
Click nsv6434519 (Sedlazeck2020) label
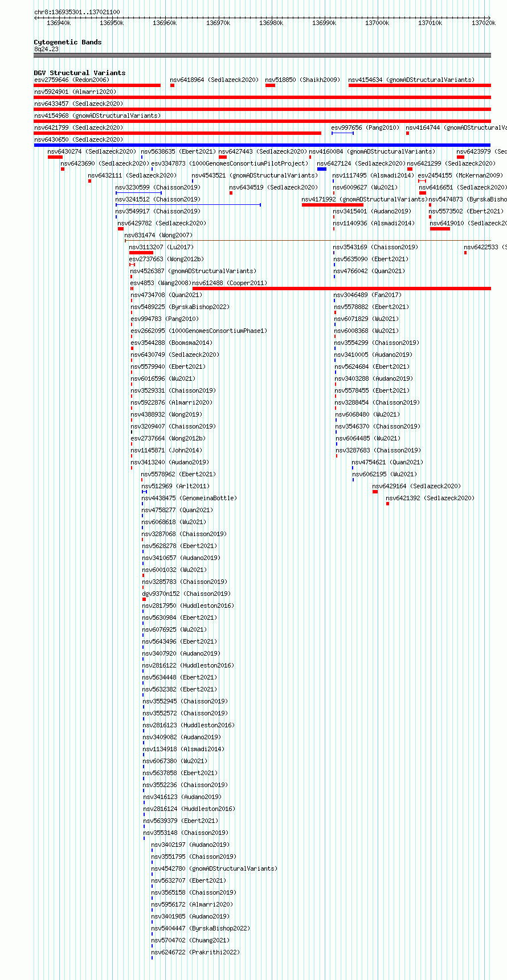(274, 188)
